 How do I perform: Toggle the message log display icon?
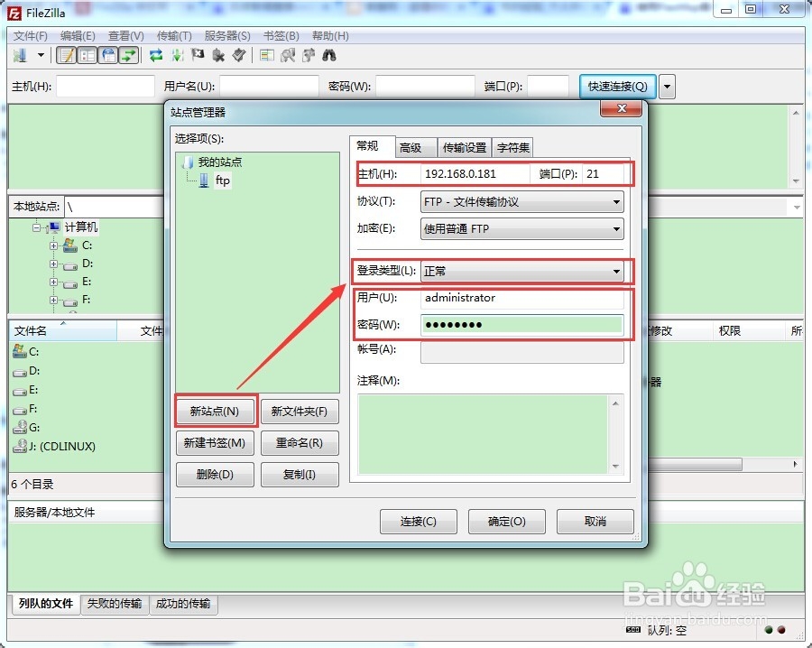[64, 56]
